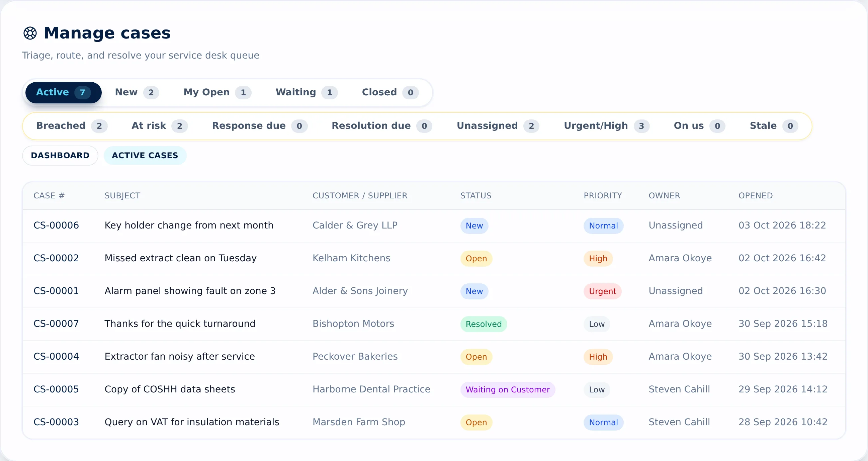The width and height of the screenshot is (868, 461).
Task: Switch to the New tab
Action: (x=137, y=92)
